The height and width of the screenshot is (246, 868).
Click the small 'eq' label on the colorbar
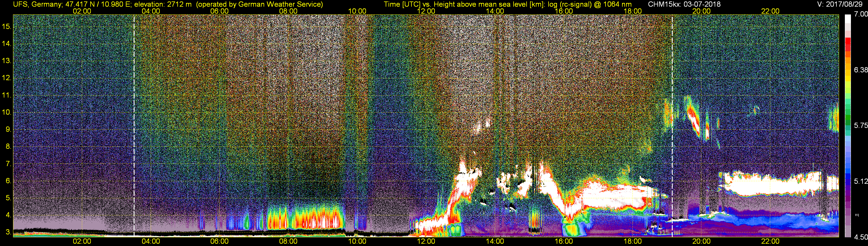(857, 215)
